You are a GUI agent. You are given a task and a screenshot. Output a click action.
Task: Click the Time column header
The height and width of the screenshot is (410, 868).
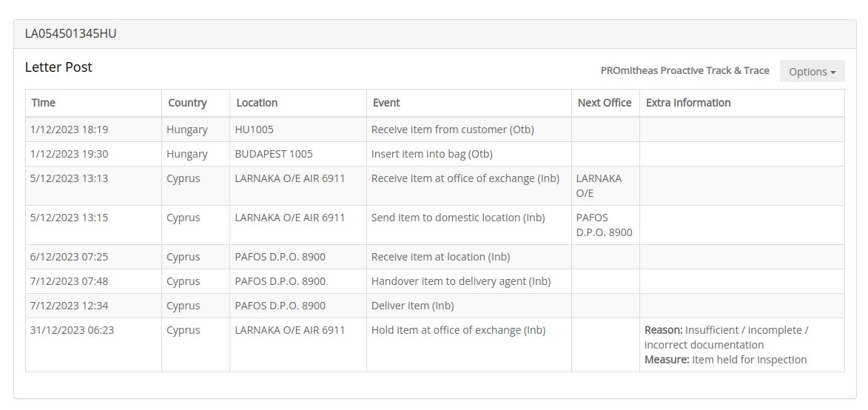44,103
